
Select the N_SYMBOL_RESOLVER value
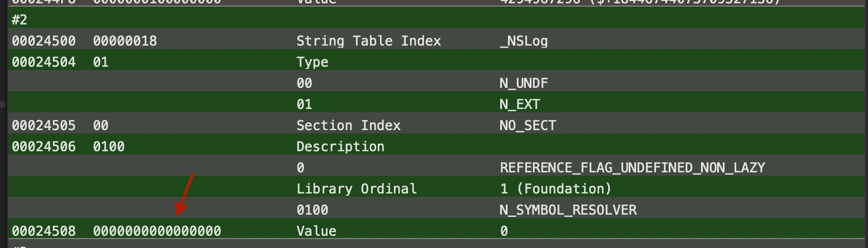568,210
